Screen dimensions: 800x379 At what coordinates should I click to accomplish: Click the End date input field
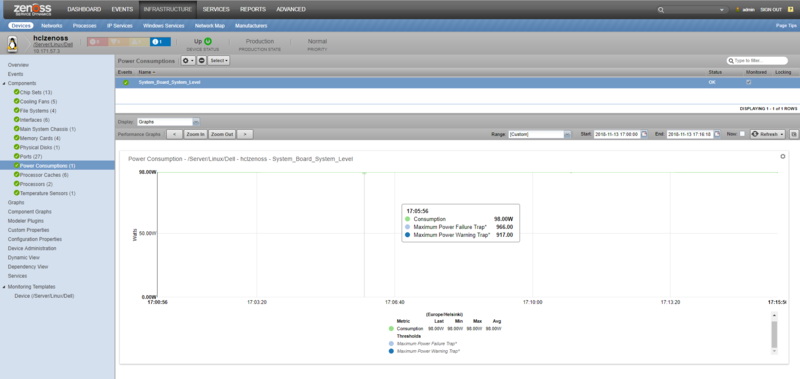coord(690,134)
